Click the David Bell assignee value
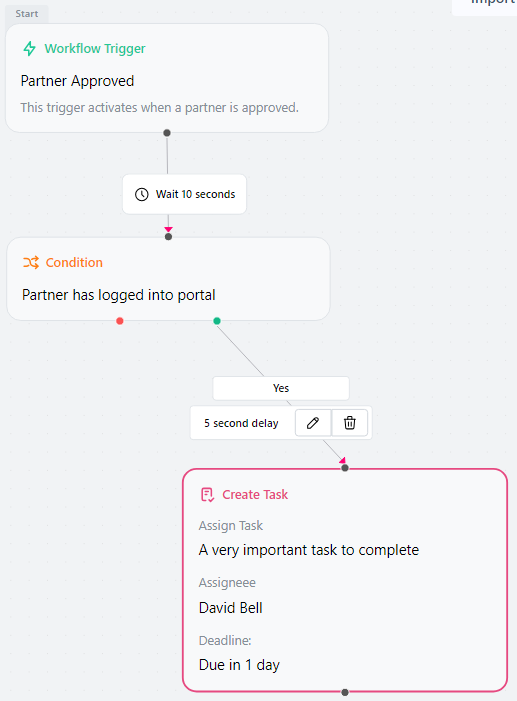The height and width of the screenshot is (701, 517). coord(231,608)
